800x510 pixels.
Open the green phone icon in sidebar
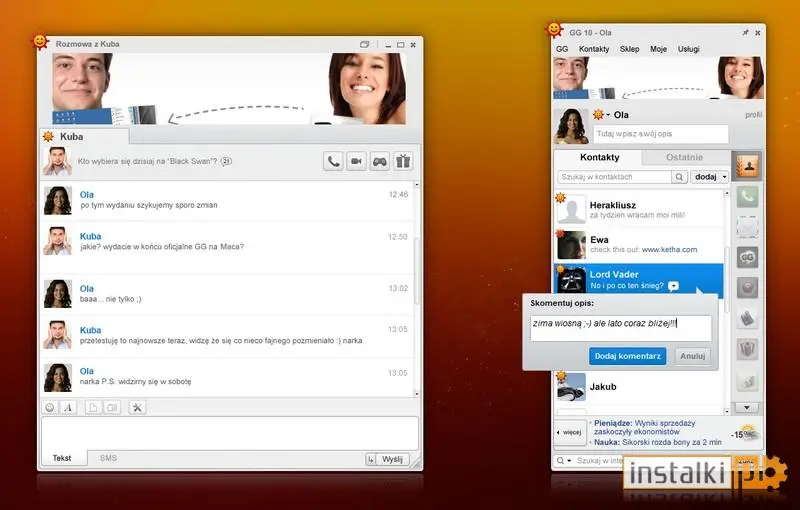coord(747,196)
